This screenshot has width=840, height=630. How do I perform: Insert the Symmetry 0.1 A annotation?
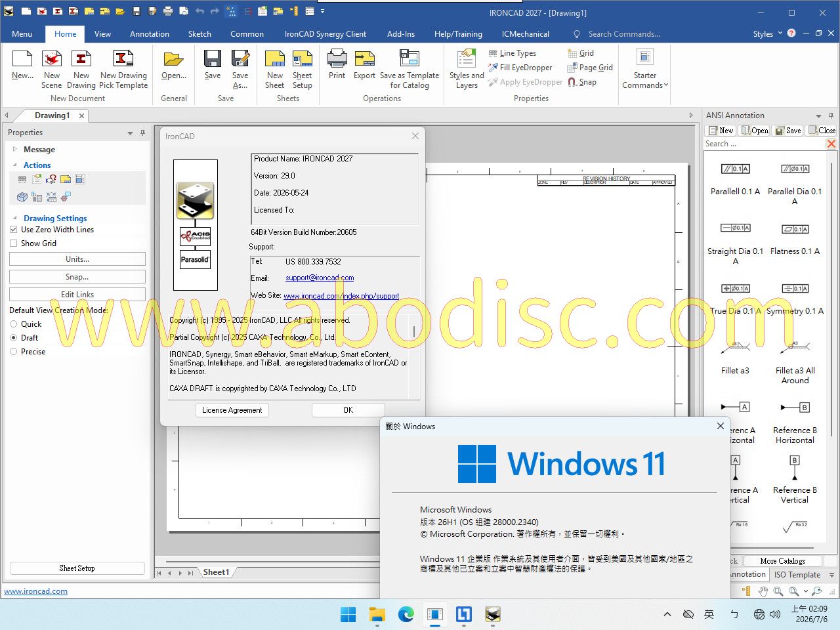pyautogui.click(x=795, y=299)
